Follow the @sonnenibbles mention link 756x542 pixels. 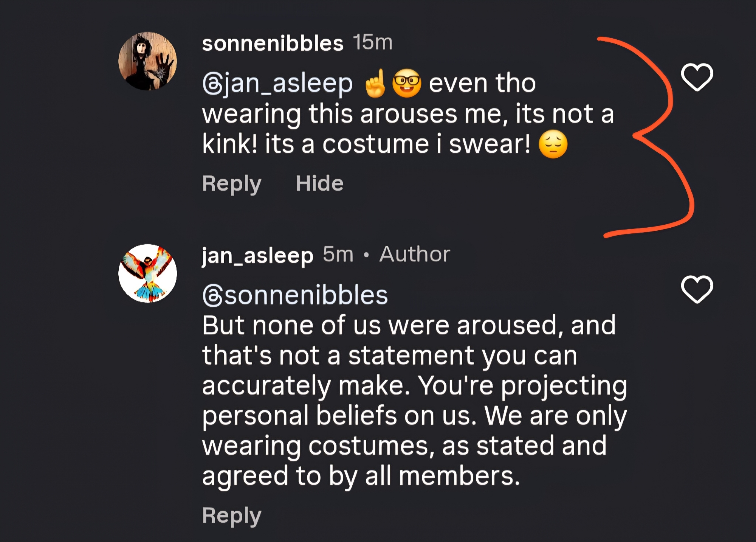295,295
